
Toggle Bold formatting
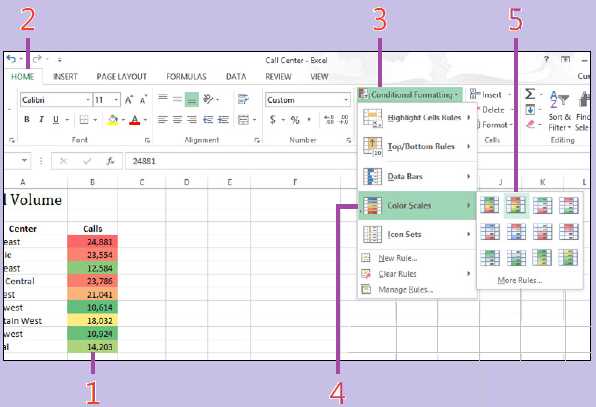tap(27, 119)
